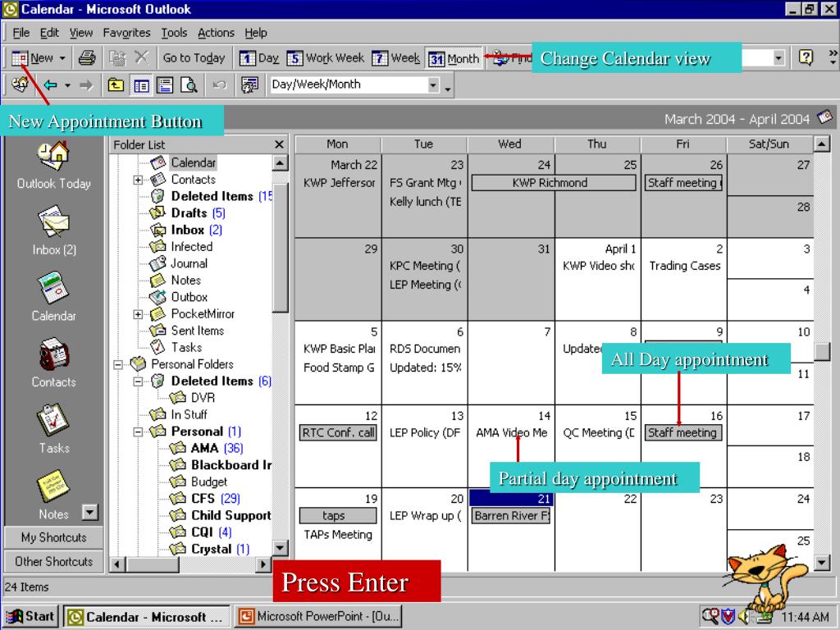Click the Move to Folder icon

pyautogui.click(x=117, y=58)
